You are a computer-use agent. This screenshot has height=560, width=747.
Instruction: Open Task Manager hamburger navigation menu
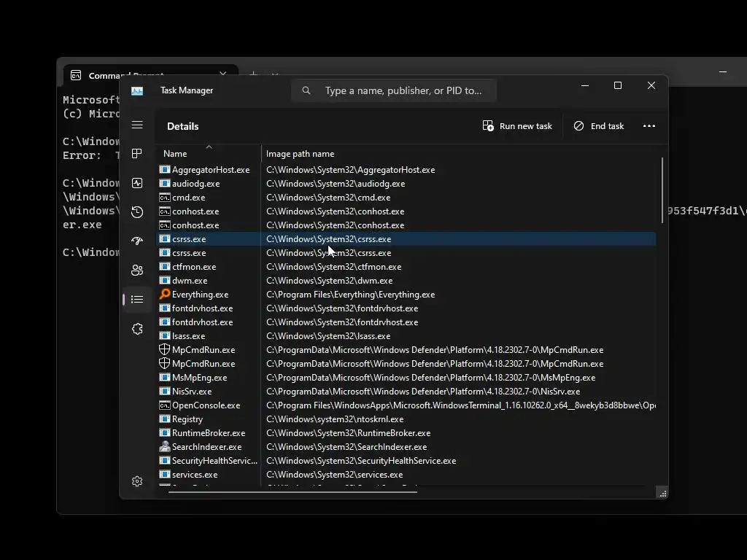click(x=137, y=125)
